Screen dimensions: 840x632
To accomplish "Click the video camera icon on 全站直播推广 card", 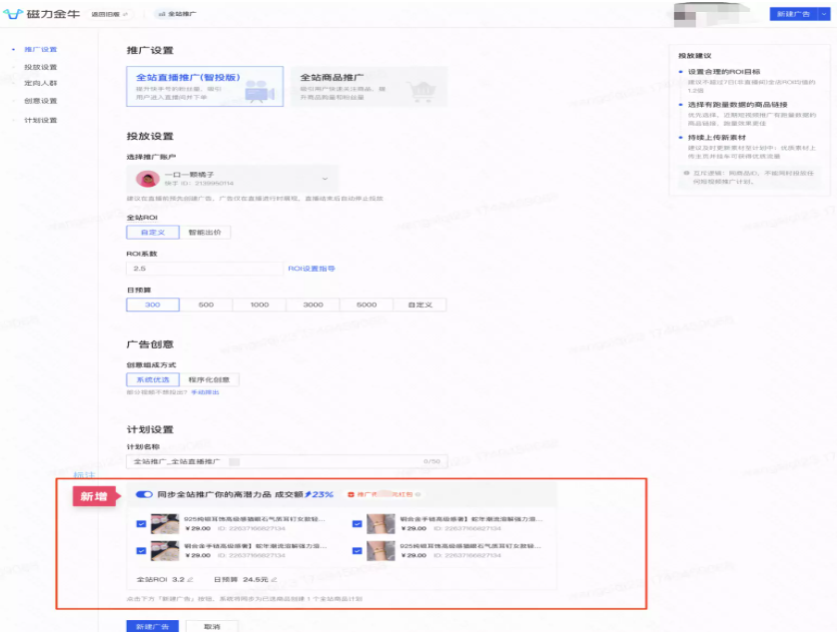I will coord(258,92).
